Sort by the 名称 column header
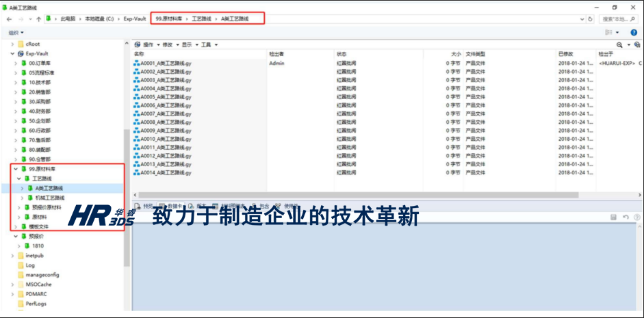The width and height of the screenshot is (644, 318). point(139,53)
